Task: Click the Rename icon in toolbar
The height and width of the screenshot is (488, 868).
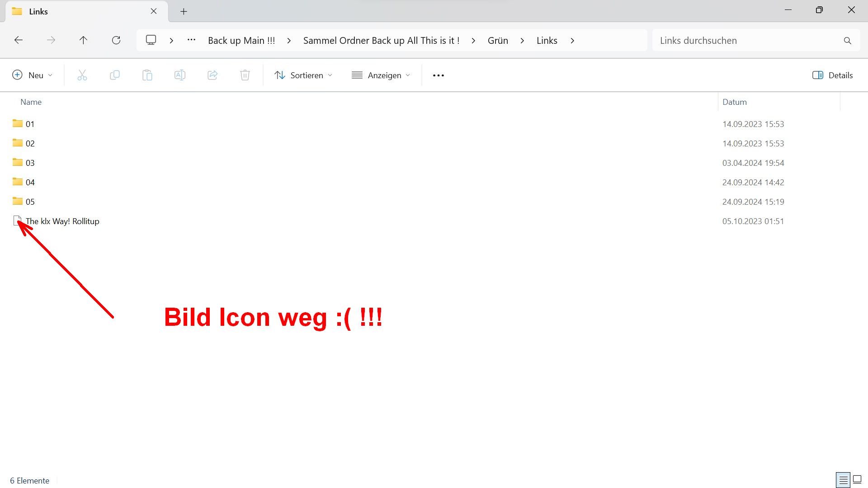Action: [x=179, y=75]
